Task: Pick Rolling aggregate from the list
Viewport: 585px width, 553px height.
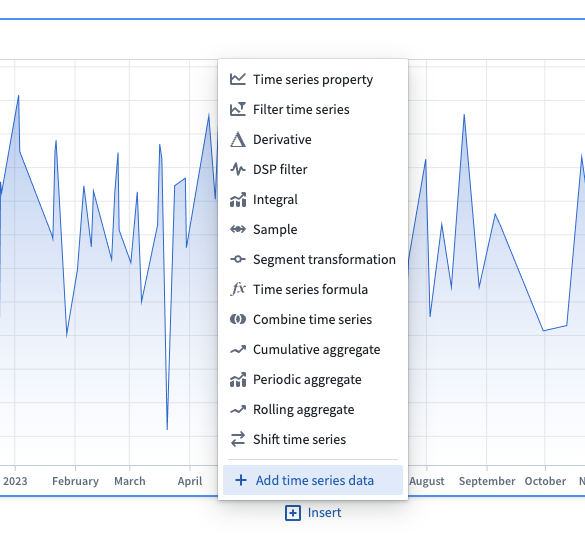Action: click(313, 409)
